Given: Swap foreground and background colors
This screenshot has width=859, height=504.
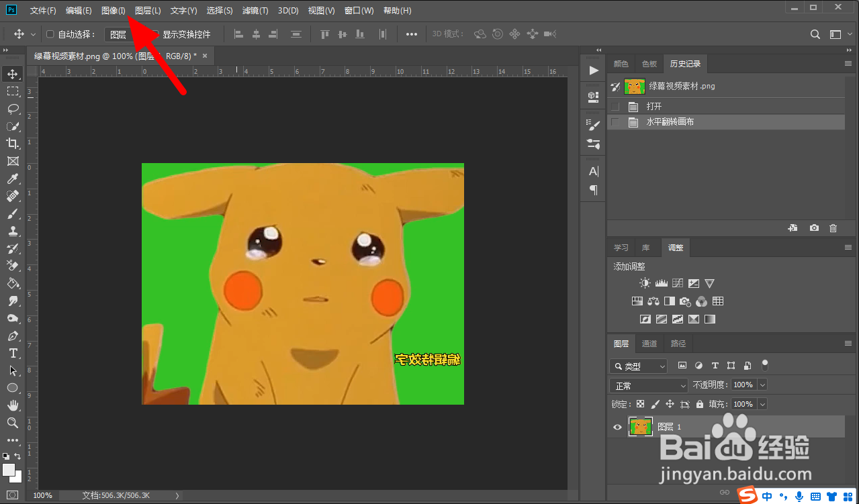Looking at the screenshot, I should 18,457.
